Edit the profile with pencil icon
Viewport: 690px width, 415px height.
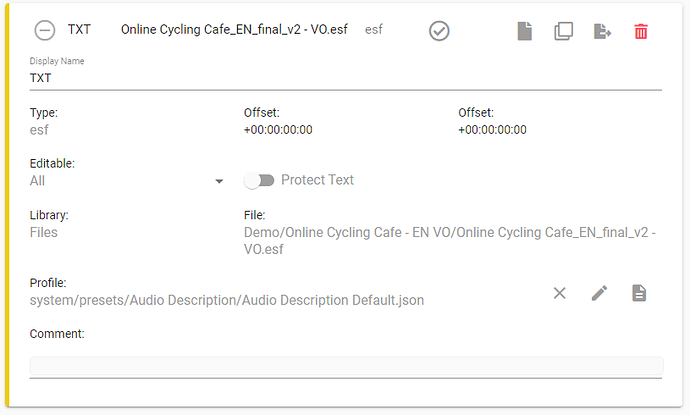[x=599, y=293]
